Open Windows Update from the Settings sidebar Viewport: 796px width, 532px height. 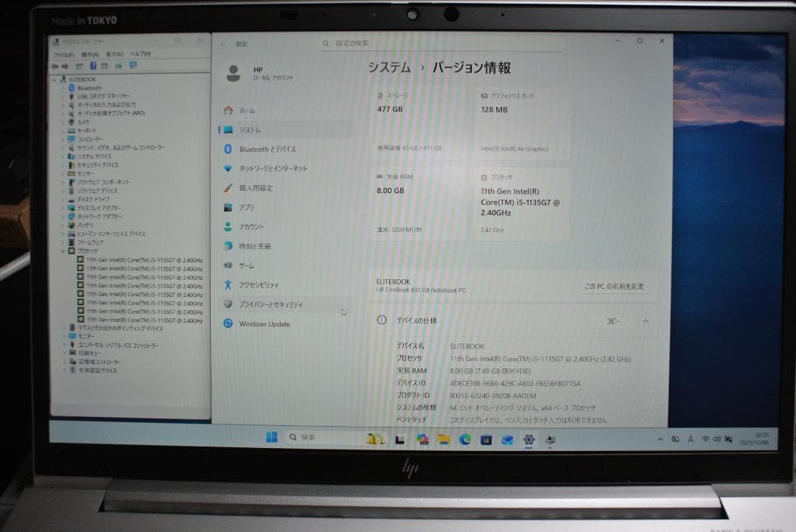tap(265, 324)
